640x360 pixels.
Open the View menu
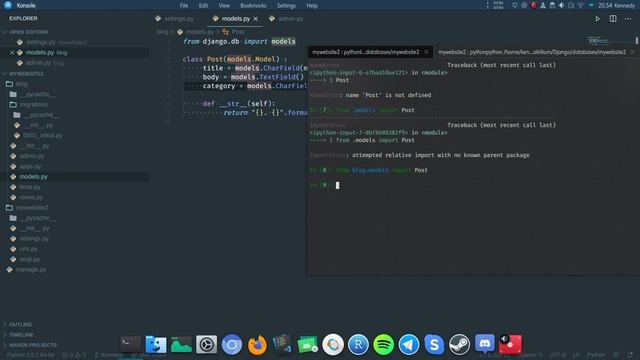tap(224, 6)
